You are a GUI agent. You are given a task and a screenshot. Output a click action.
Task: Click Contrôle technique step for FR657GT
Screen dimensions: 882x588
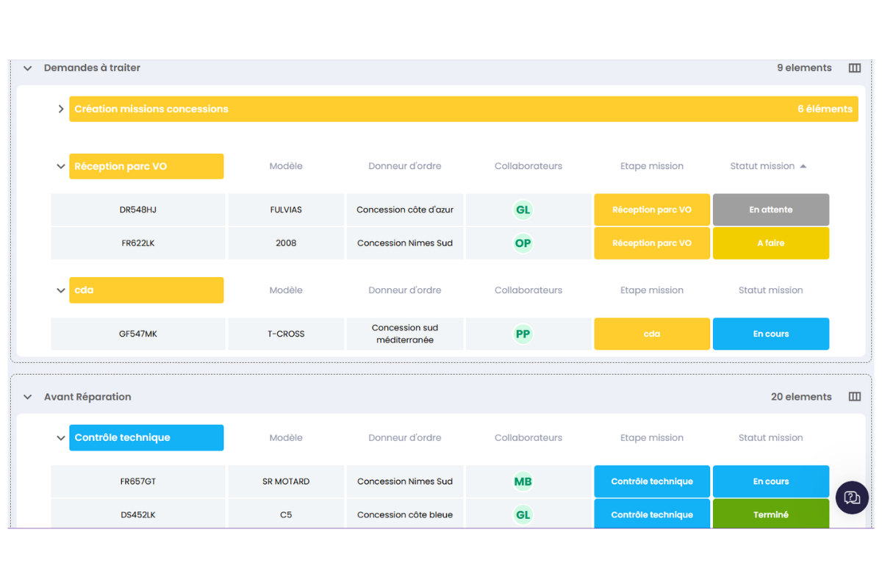click(x=652, y=481)
